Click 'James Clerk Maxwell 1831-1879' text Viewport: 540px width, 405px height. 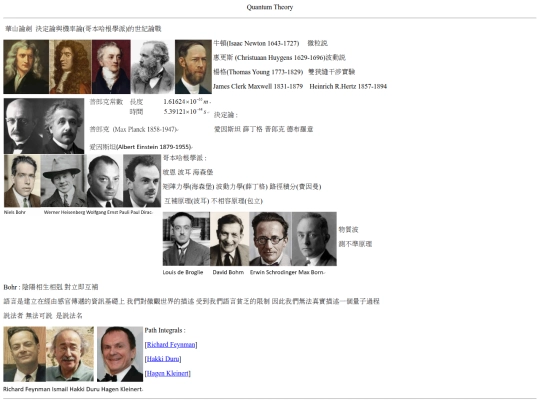258,86
